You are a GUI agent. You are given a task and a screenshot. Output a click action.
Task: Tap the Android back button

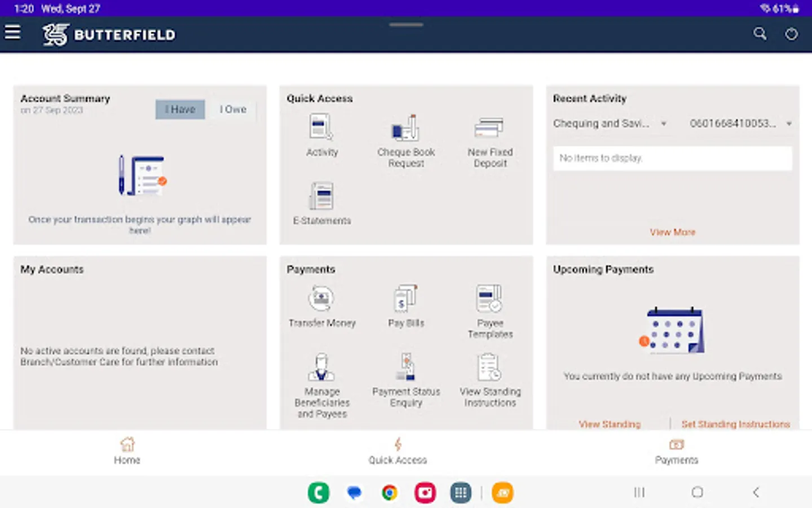756,492
